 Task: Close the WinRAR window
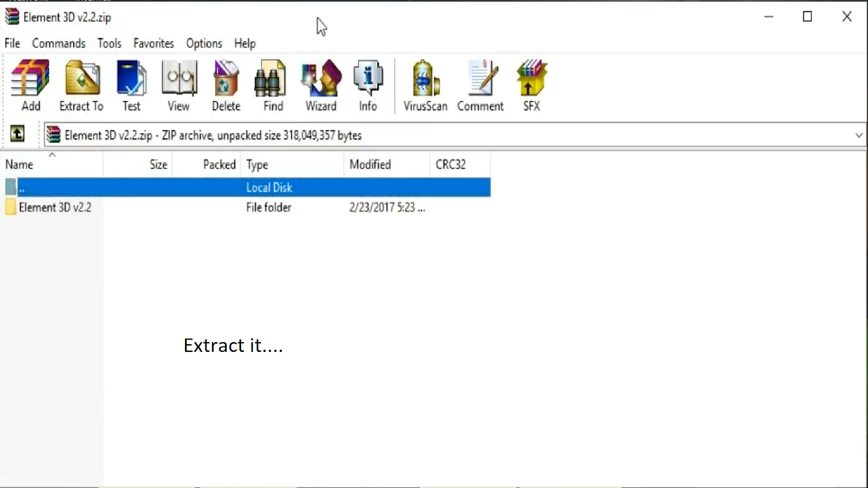tap(847, 17)
